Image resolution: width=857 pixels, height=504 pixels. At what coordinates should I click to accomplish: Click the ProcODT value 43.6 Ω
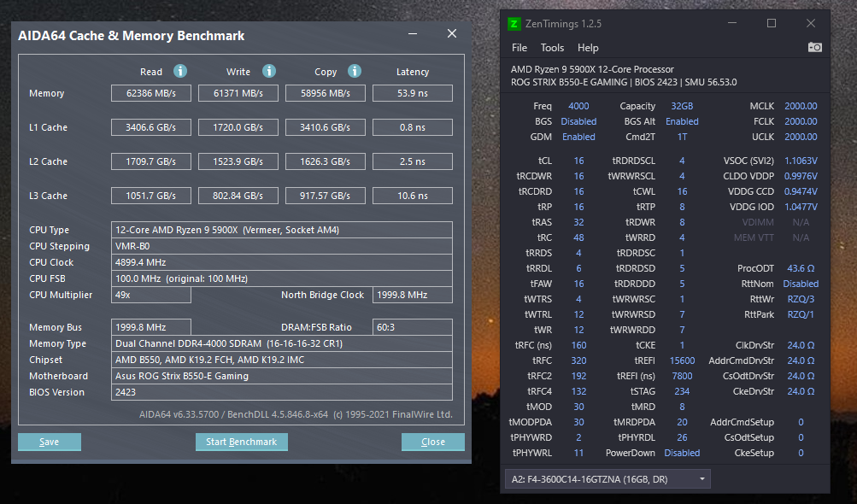point(801,268)
